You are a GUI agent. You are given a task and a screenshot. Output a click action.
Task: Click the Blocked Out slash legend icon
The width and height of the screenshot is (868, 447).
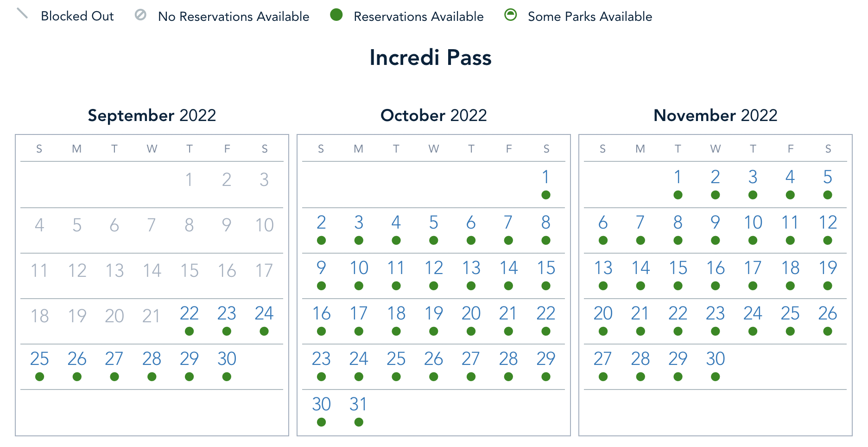tap(22, 14)
